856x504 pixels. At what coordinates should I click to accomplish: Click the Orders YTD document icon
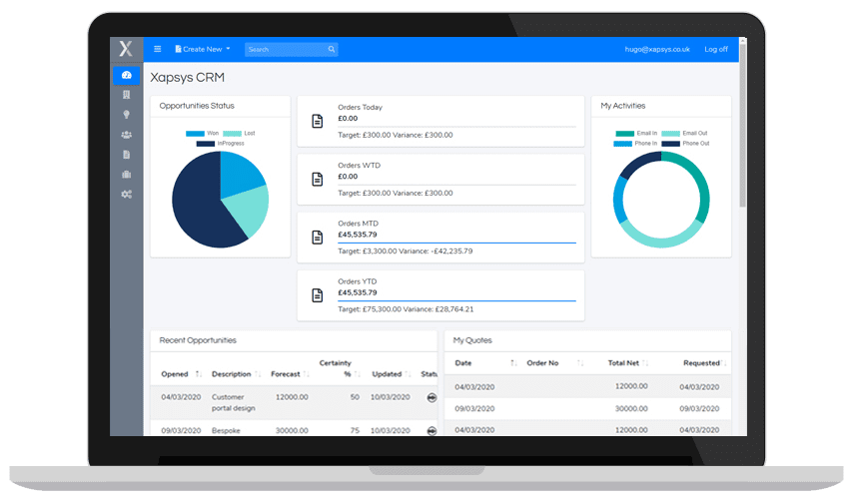pos(318,295)
